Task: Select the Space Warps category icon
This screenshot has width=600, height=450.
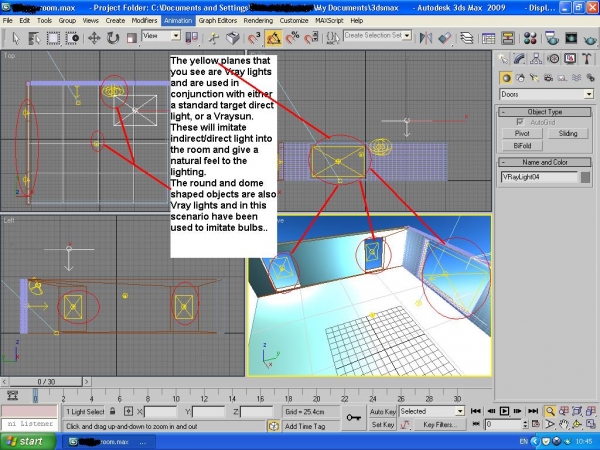Action: pyautogui.click(x=576, y=78)
